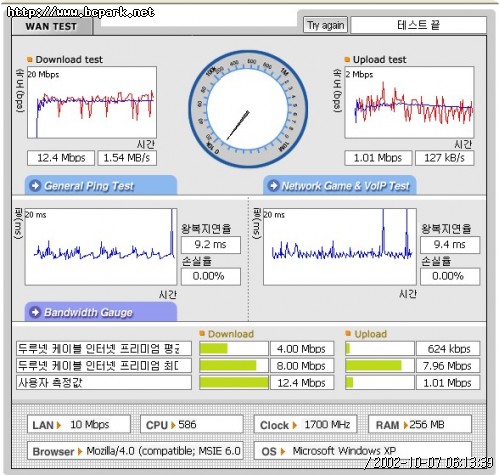The image size is (500, 475).
Task: Click the 1.01 Mbps upload result field
Action: 378,158
